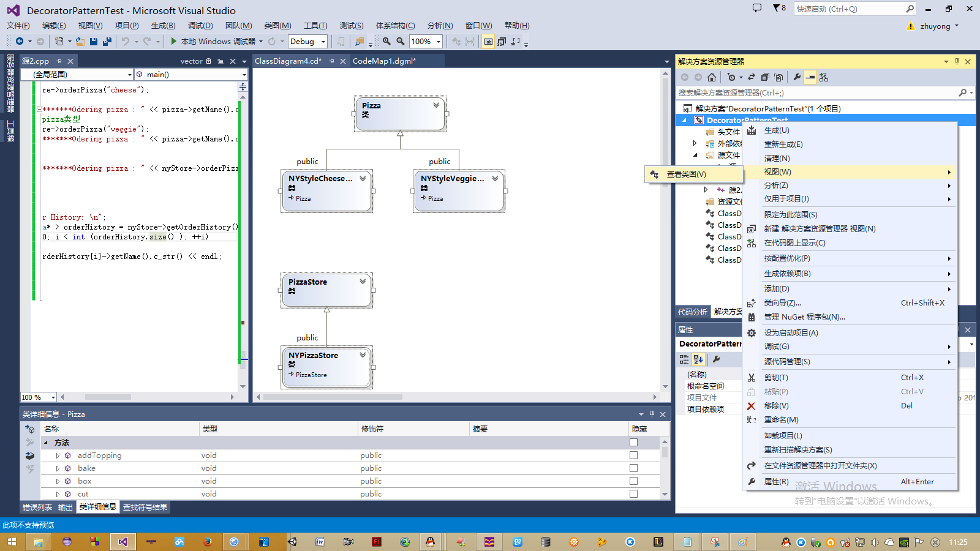Navigate backward with the toolbar back arrow
980x551 pixels.
[x=20, y=42]
